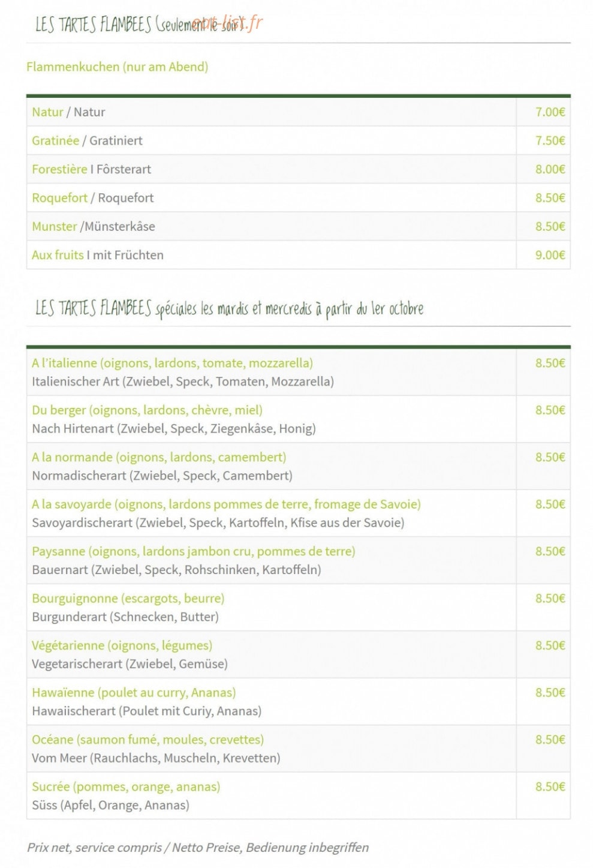
Task: Click the 7.00€ price
Action: [x=550, y=112]
